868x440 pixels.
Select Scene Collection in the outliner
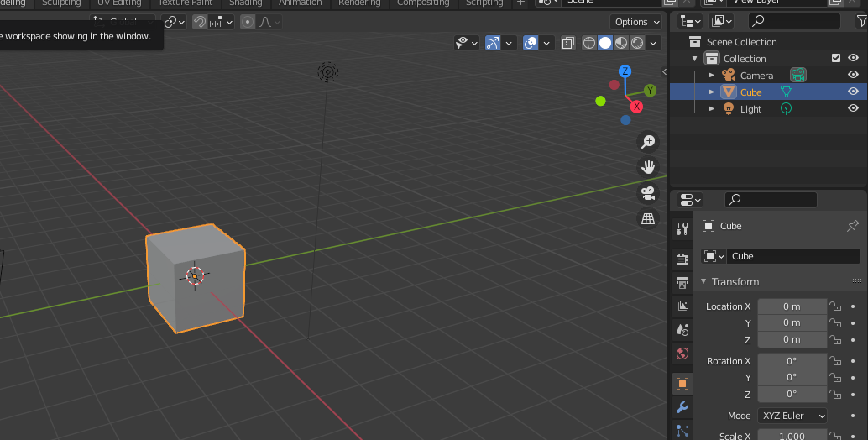[741, 42]
